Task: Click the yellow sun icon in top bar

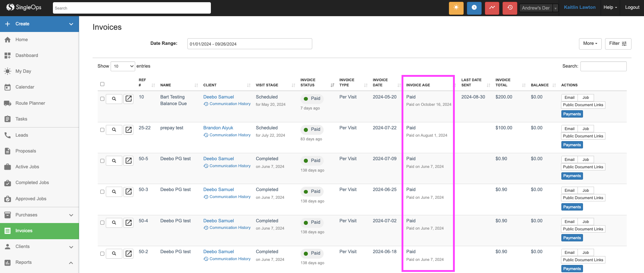Action: (456, 8)
